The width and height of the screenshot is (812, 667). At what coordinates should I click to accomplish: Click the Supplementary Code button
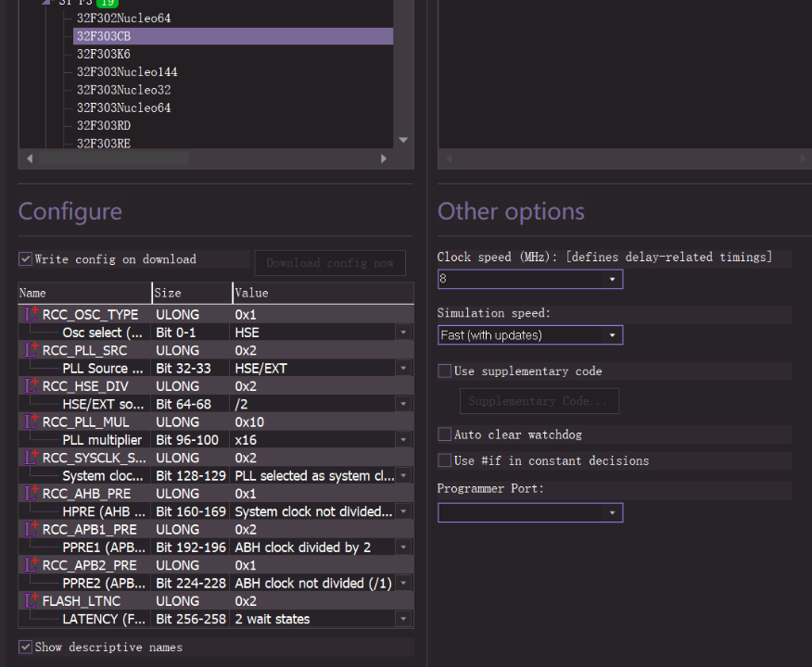tap(539, 401)
